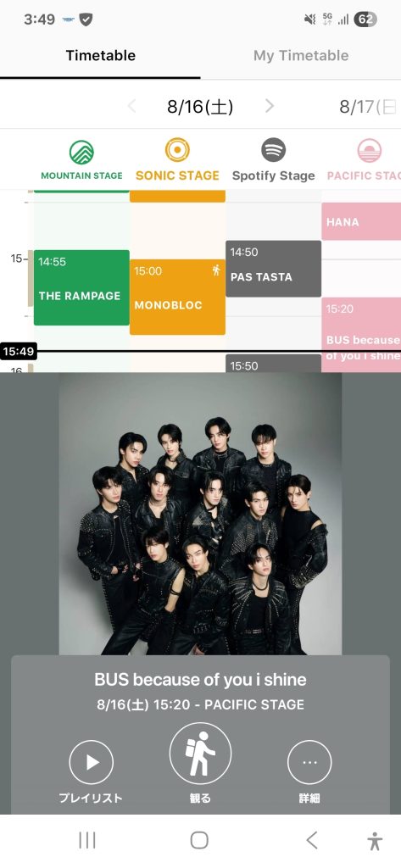401x868 pixels.
Task: Open the MOUNTAIN STAGE icon
Action: pyautogui.click(x=81, y=153)
